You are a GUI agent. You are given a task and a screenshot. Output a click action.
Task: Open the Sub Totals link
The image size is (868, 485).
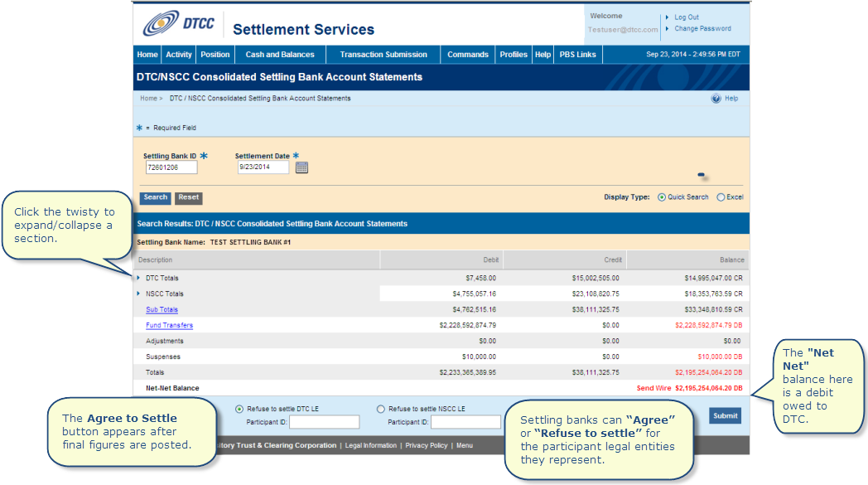pos(162,309)
